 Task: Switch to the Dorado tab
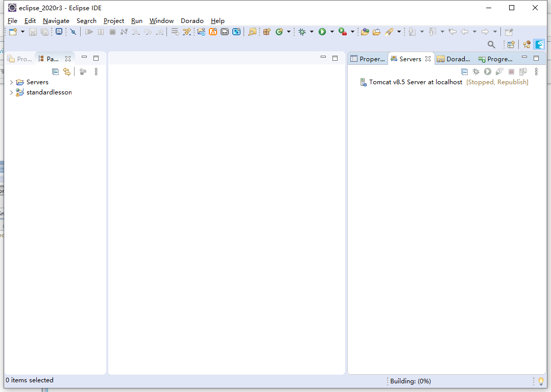click(453, 59)
